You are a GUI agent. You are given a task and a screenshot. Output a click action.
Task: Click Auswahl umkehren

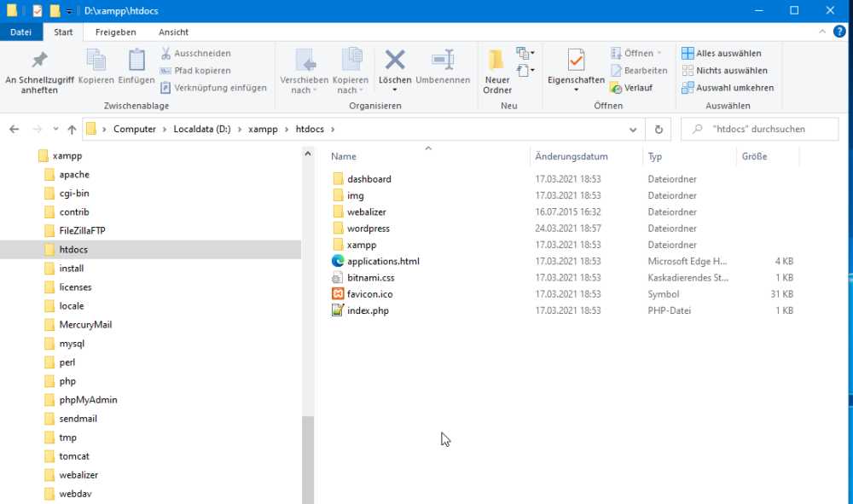coord(728,88)
